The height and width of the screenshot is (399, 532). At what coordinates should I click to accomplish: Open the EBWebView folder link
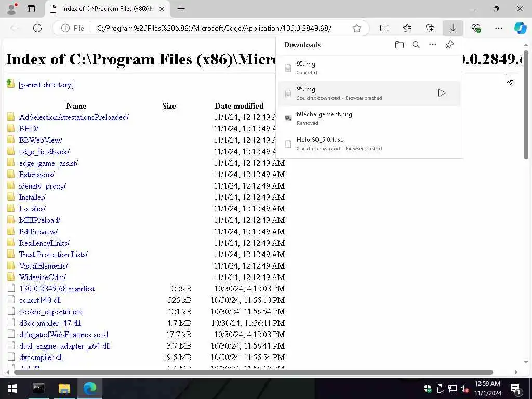41,140
